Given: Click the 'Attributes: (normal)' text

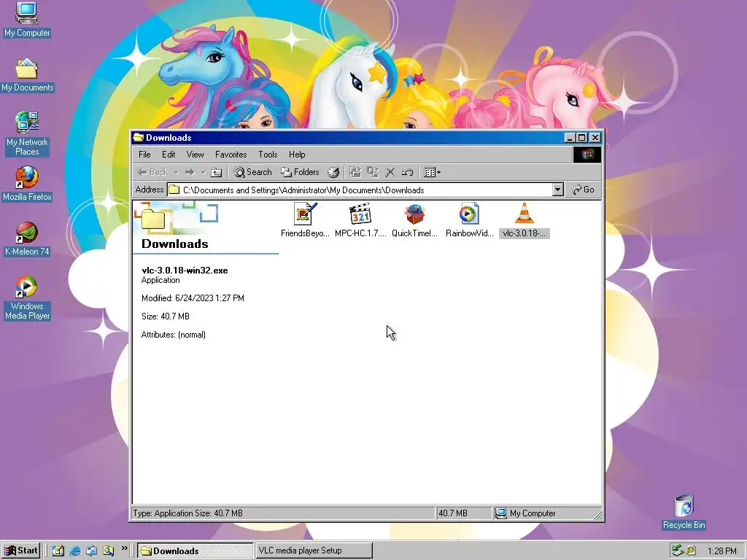Looking at the screenshot, I should point(174,335).
